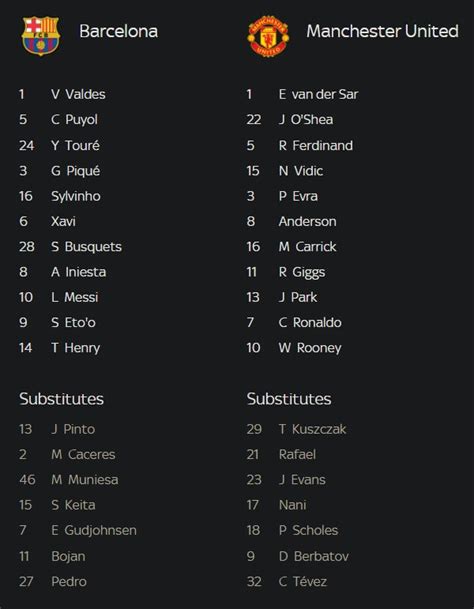This screenshot has height=609, width=474.
Task: Click the Manchester United club crest
Action: 268,36
